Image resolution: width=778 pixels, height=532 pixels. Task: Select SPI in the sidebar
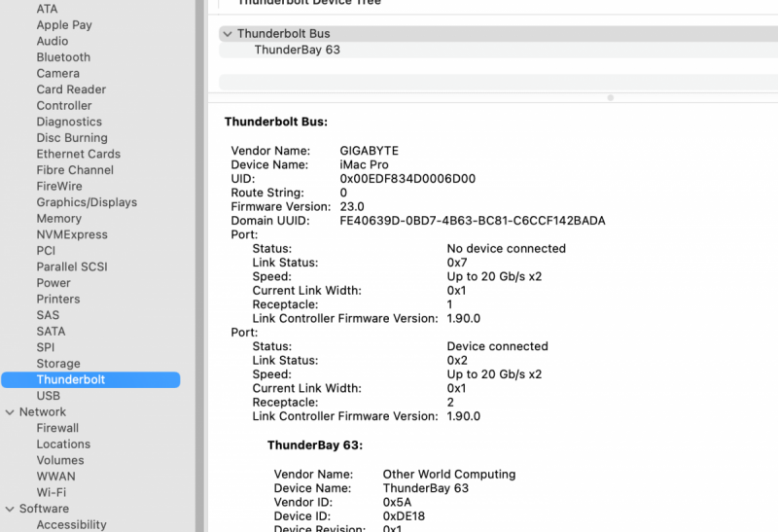point(45,347)
